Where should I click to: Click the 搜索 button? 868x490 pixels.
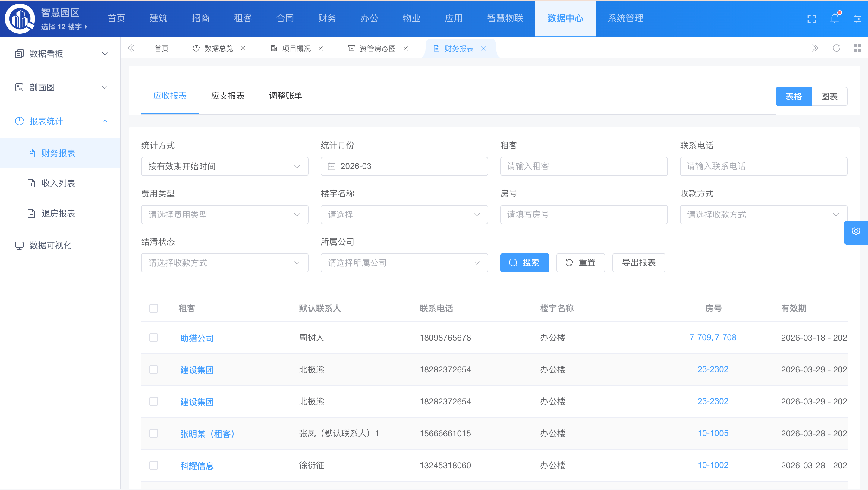click(524, 263)
